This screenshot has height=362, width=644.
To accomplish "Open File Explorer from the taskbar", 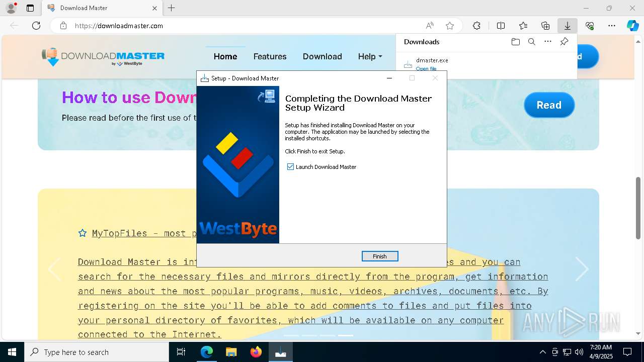I will tap(231, 352).
